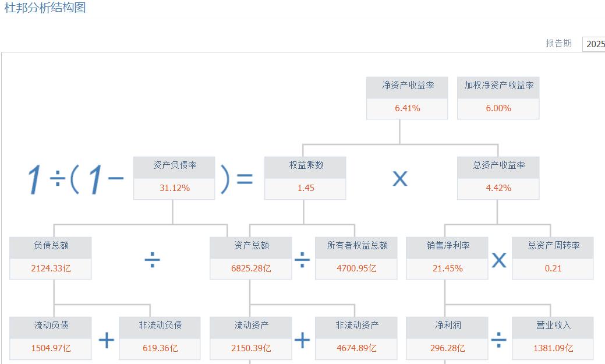Click the 负债总额 2124.33亿 box

coord(50,257)
